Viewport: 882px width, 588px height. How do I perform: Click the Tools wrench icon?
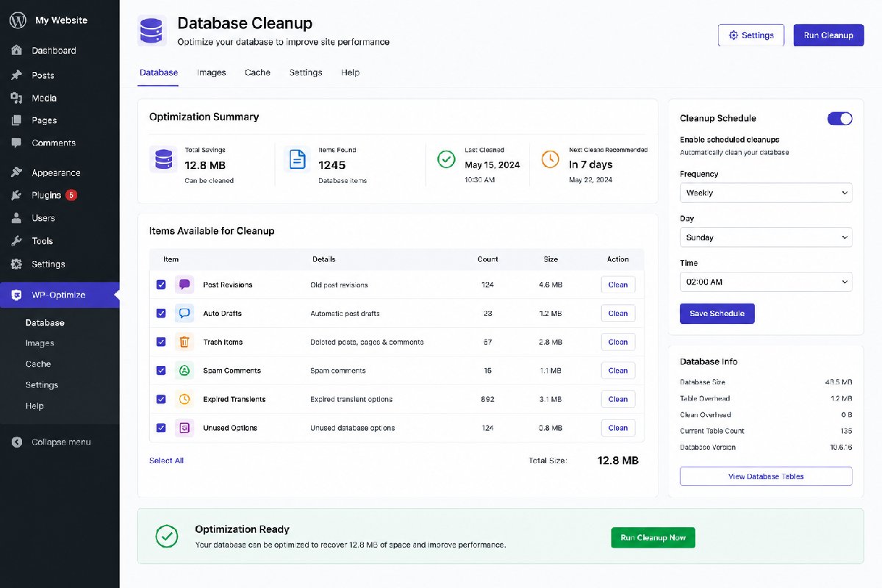click(16, 241)
